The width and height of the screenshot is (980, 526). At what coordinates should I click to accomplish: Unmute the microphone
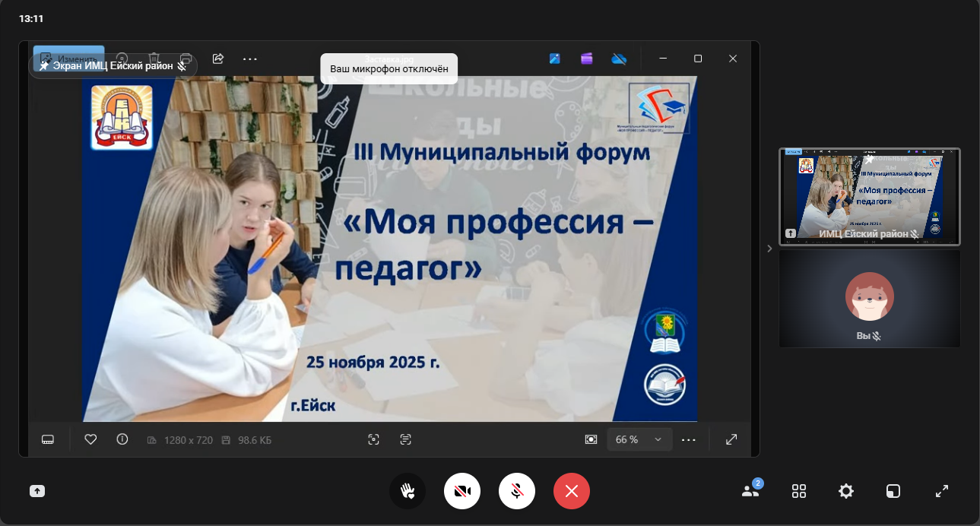(517, 491)
